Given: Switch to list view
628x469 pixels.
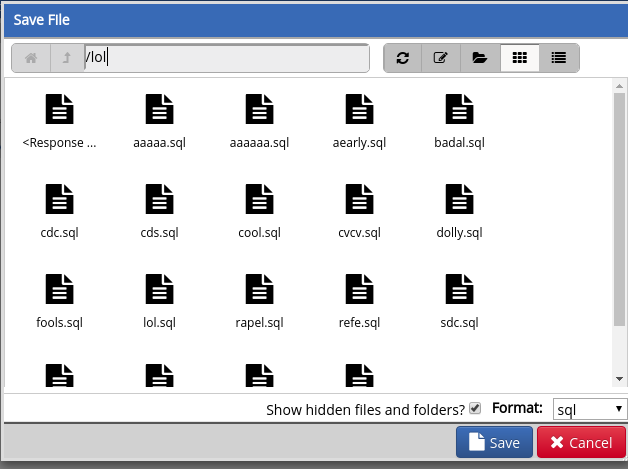Looking at the screenshot, I should [x=558, y=58].
